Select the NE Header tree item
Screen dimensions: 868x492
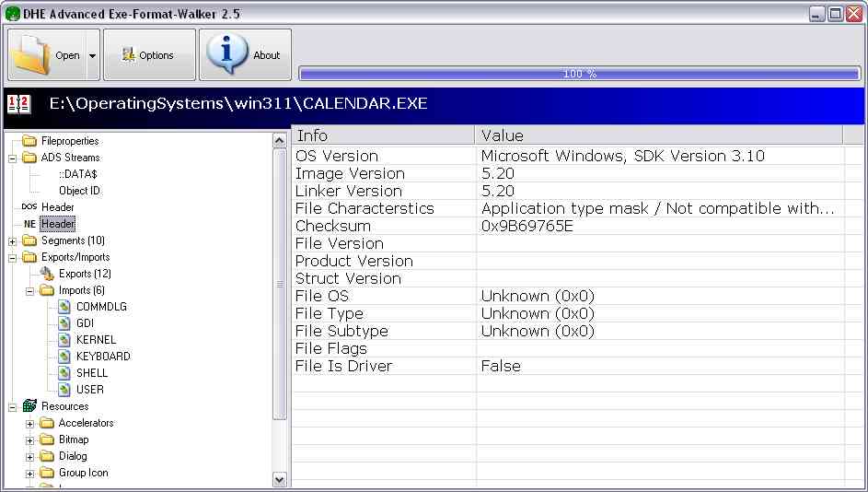pyautogui.click(x=57, y=224)
